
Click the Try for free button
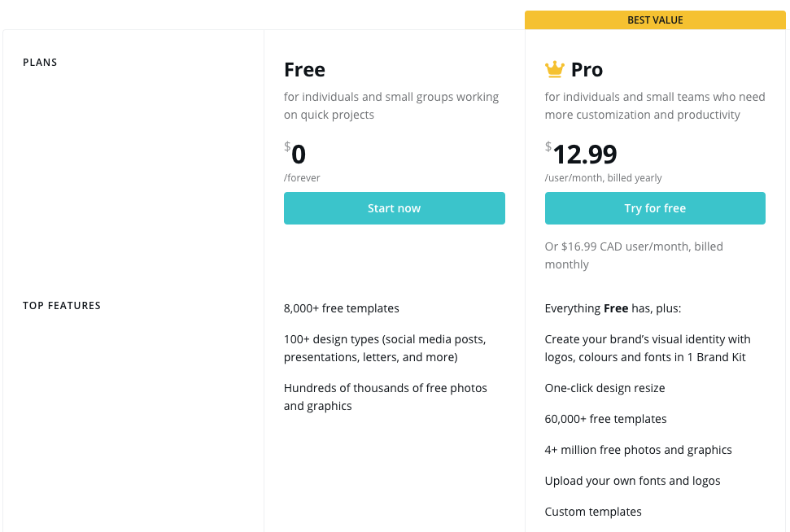tap(655, 208)
